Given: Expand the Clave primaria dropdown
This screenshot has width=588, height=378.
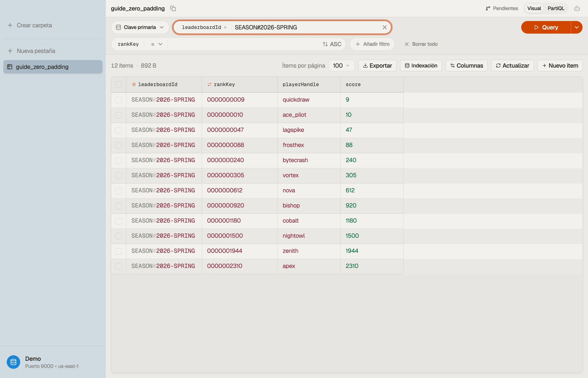Looking at the screenshot, I should 140,27.
